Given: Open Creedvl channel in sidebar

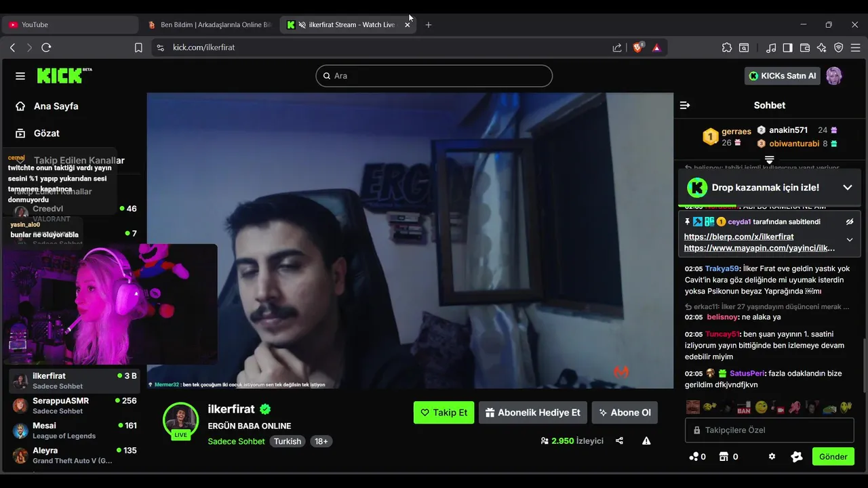Looking at the screenshot, I should click(75, 213).
